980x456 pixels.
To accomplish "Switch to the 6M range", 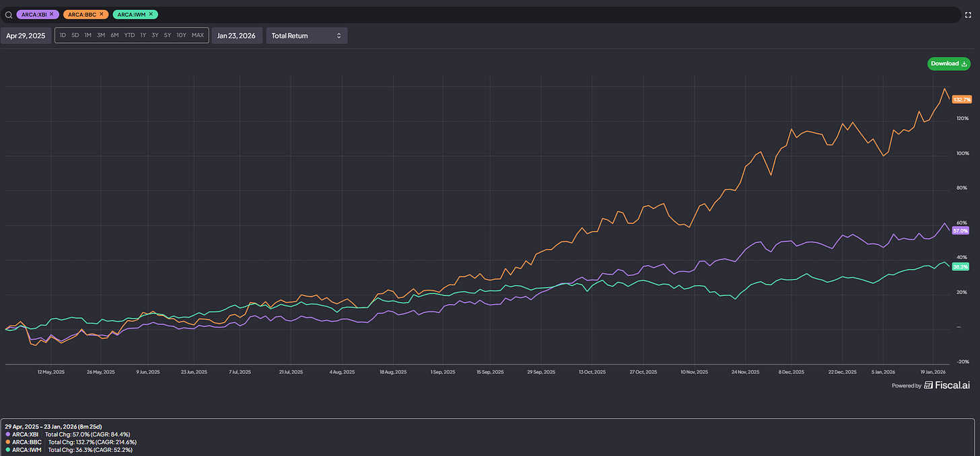I will tap(114, 35).
